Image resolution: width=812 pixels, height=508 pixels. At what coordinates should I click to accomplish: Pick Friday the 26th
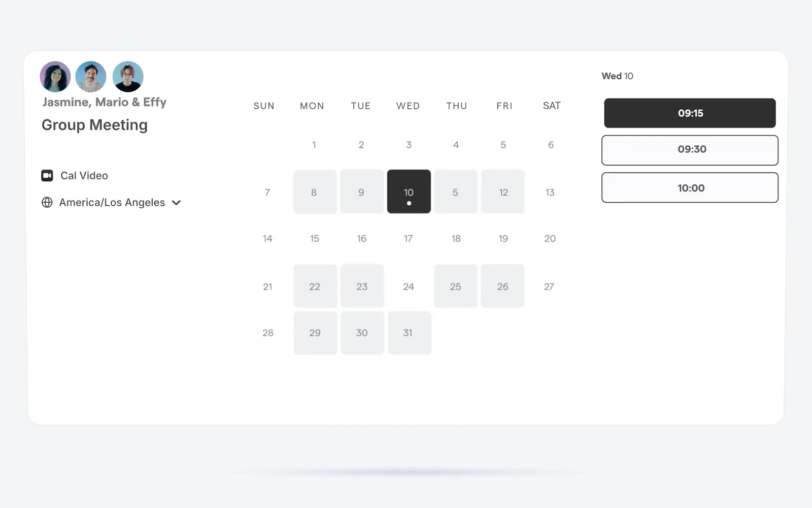(503, 286)
